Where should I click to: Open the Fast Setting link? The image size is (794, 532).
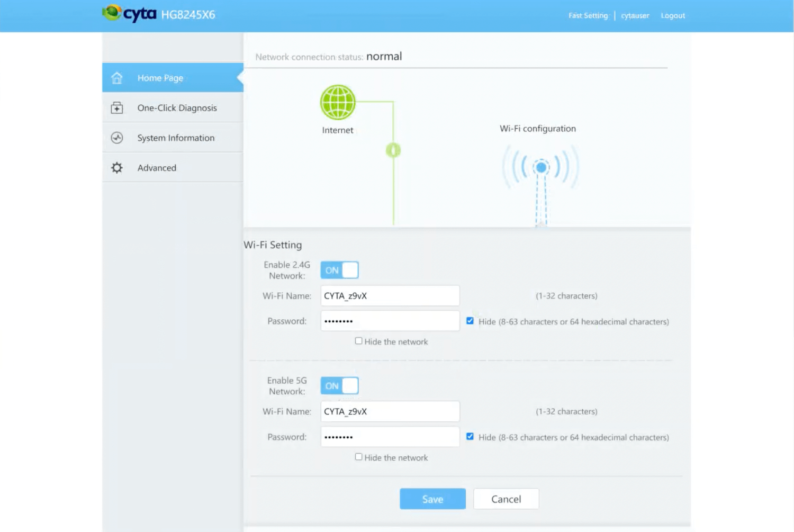point(588,16)
